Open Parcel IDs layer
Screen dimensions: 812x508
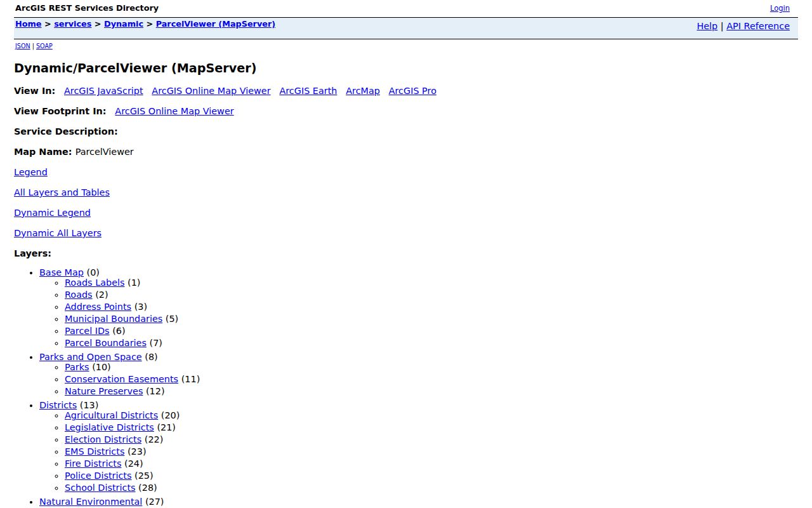click(x=87, y=331)
